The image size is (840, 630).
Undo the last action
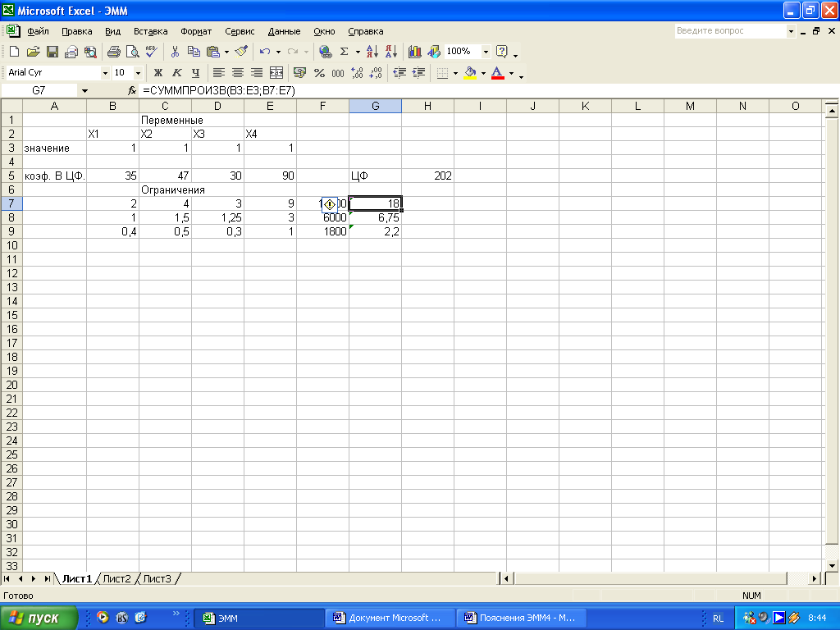pyautogui.click(x=265, y=52)
